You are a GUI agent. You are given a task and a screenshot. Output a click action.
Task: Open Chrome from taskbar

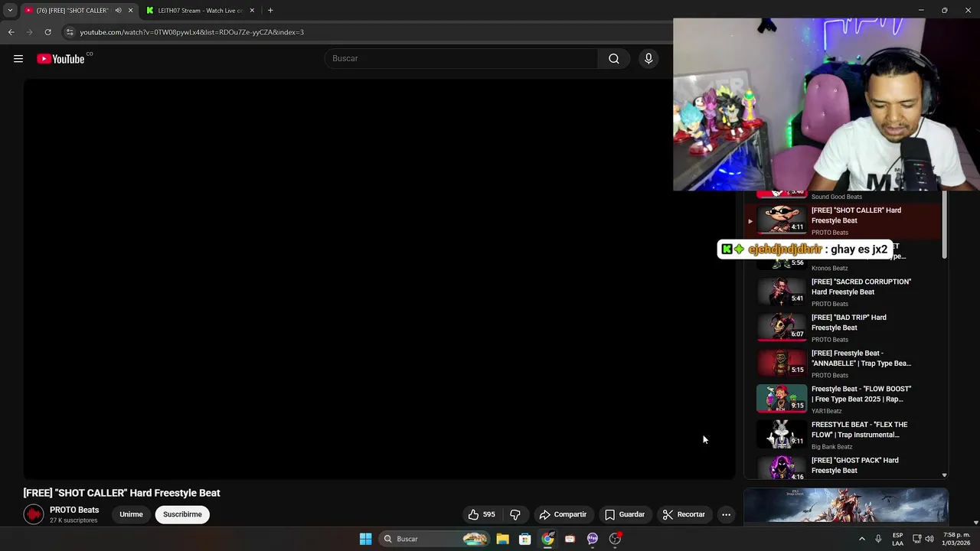547,539
